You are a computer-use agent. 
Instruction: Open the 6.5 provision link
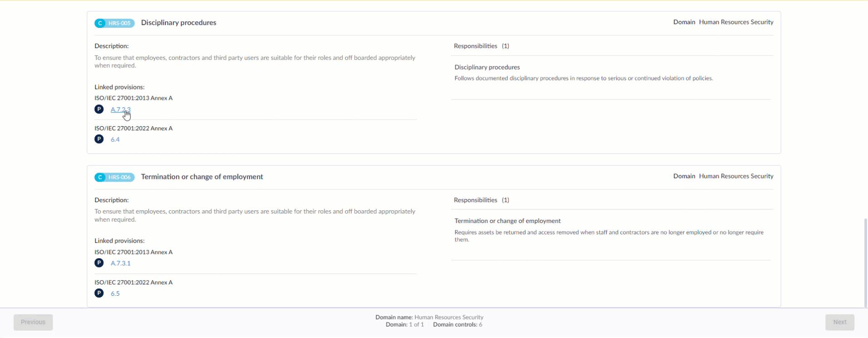pos(115,293)
